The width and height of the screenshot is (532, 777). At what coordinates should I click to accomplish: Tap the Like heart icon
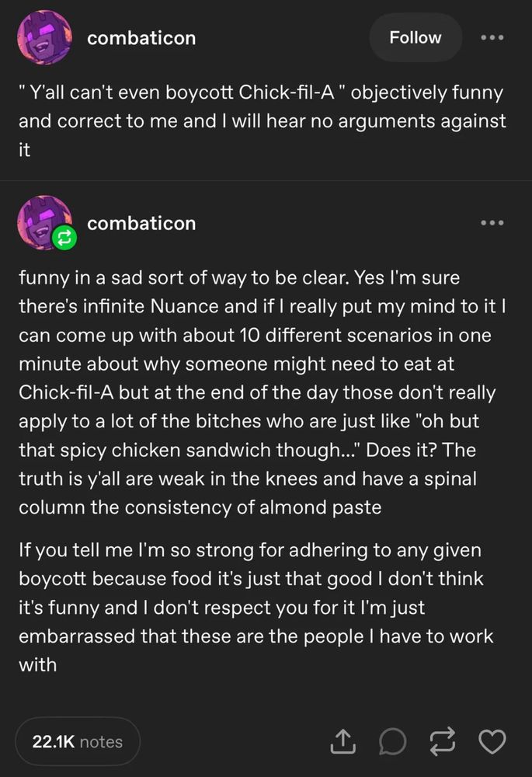point(492,742)
